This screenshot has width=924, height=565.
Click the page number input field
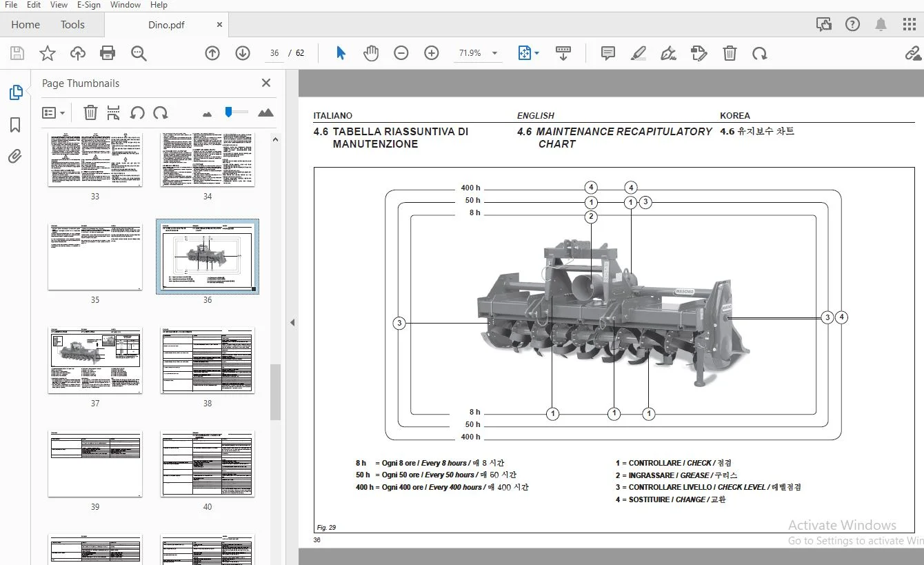pos(274,53)
